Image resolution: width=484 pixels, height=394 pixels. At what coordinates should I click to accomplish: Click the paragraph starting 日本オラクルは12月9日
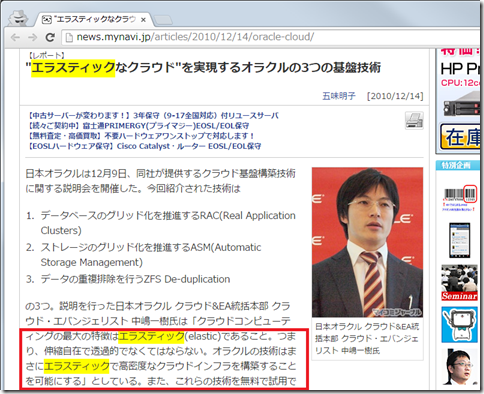pos(160,181)
